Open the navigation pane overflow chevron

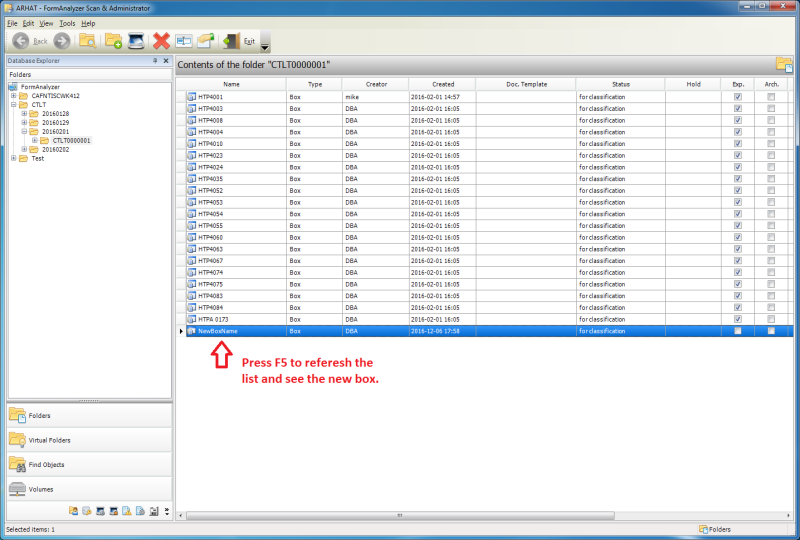click(167, 511)
